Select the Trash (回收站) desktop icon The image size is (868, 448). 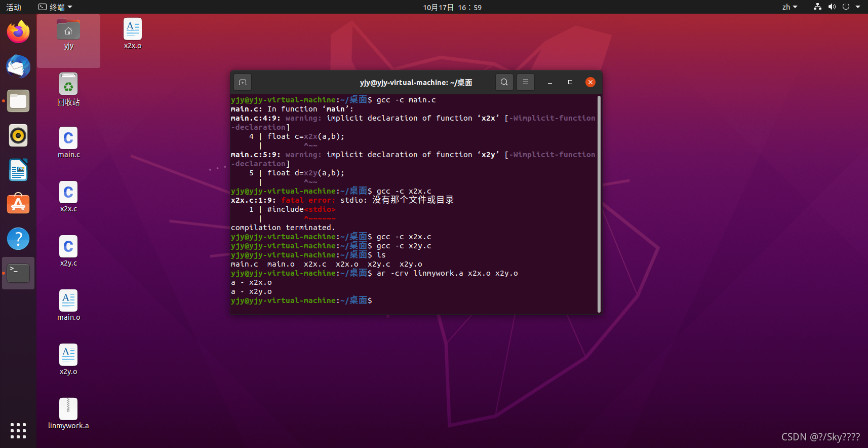68,90
